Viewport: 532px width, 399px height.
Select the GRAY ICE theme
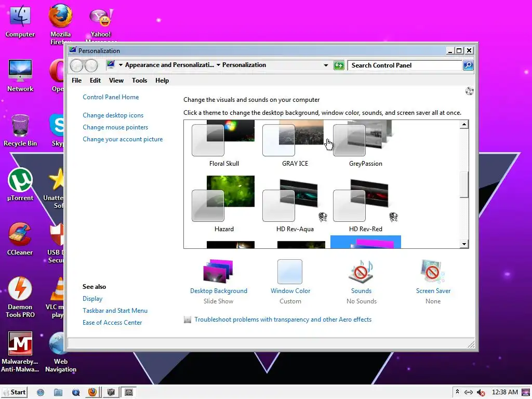(295, 142)
